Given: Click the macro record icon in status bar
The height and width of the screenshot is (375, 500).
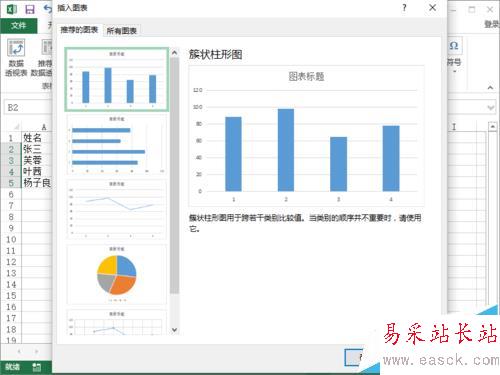Looking at the screenshot, I should click(x=37, y=367).
